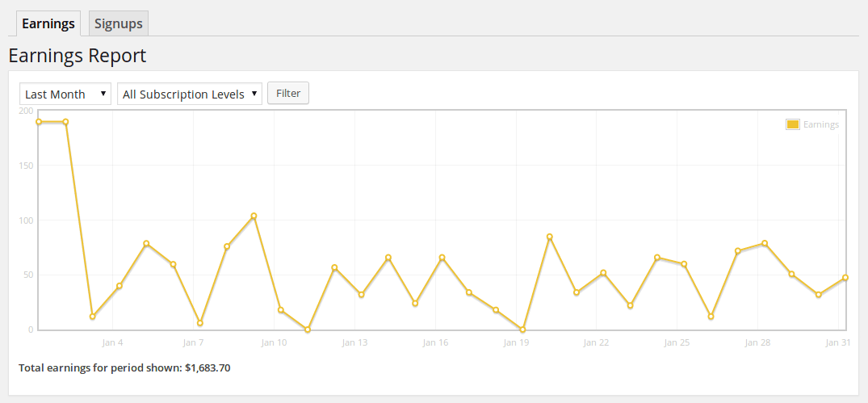Select the peak data point before Jan 10

click(x=254, y=216)
